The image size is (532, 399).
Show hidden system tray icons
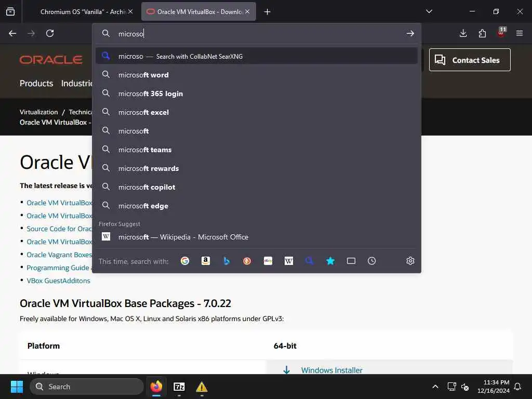pyautogui.click(x=435, y=387)
